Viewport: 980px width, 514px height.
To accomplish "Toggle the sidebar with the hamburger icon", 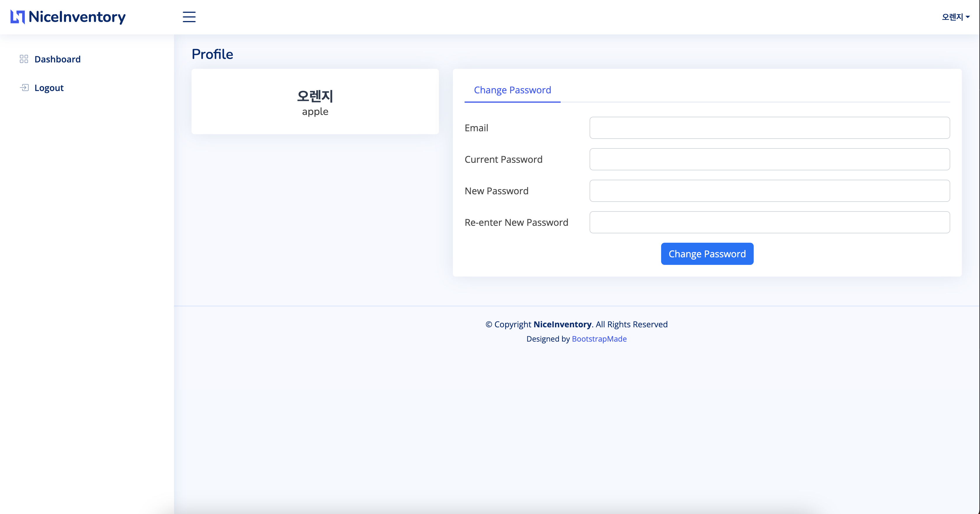I will pos(189,17).
